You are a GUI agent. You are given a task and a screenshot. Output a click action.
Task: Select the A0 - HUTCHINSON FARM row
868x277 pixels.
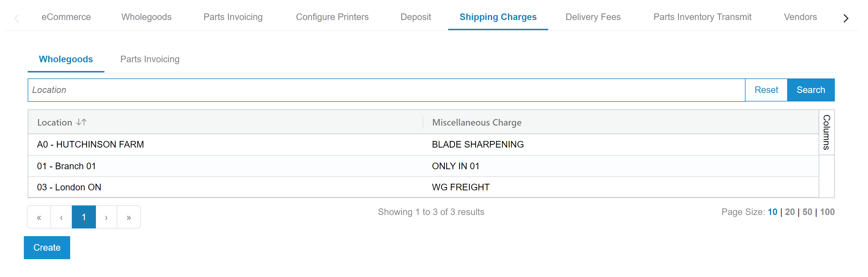423,145
